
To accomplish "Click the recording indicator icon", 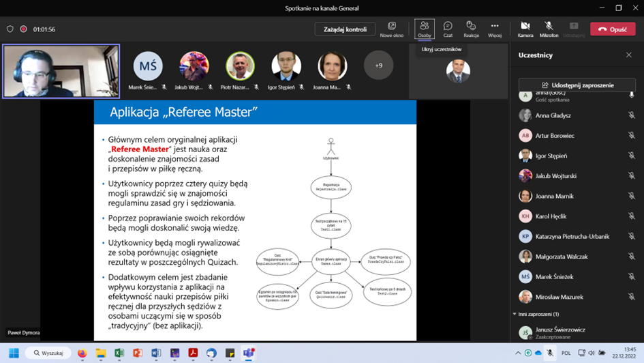I will click(23, 29).
